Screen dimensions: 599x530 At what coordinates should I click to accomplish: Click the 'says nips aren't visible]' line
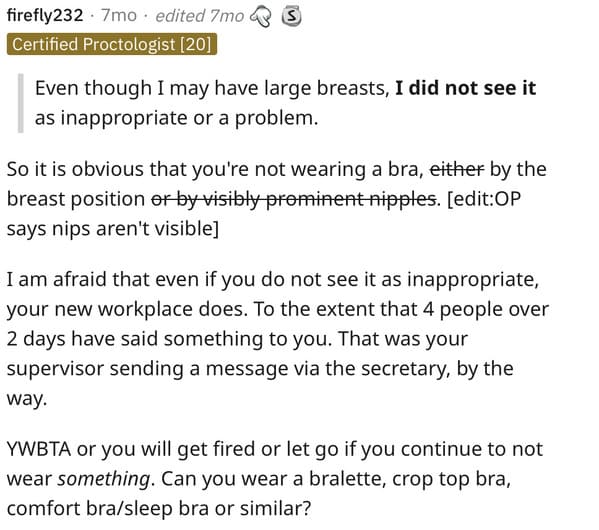coord(113,229)
